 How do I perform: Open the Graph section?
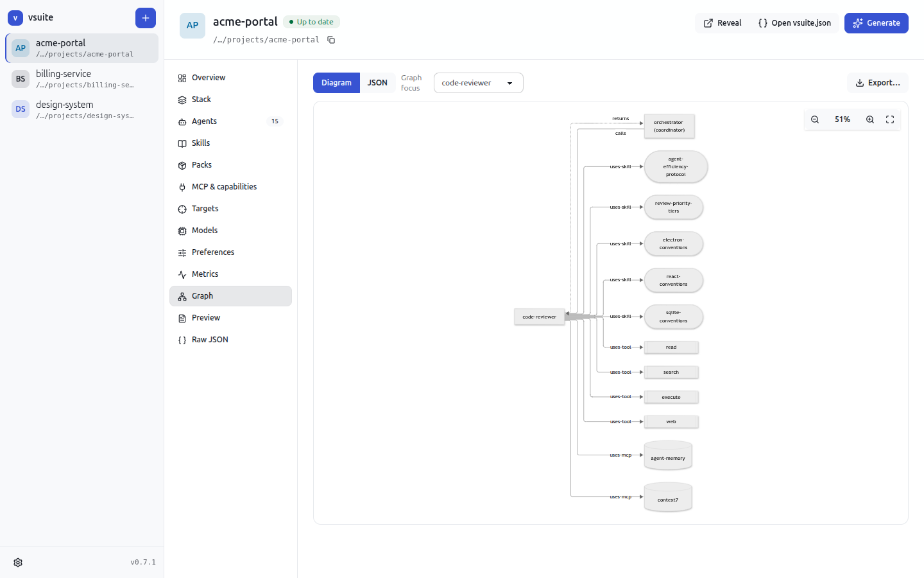pos(230,296)
